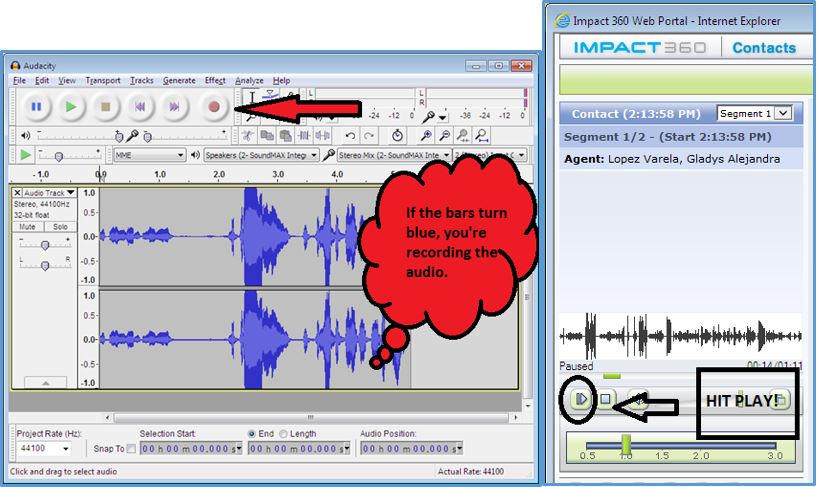The width and height of the screenshot is (817, 487).
Task: Select the Envelope tool
Action: [270, 95]
